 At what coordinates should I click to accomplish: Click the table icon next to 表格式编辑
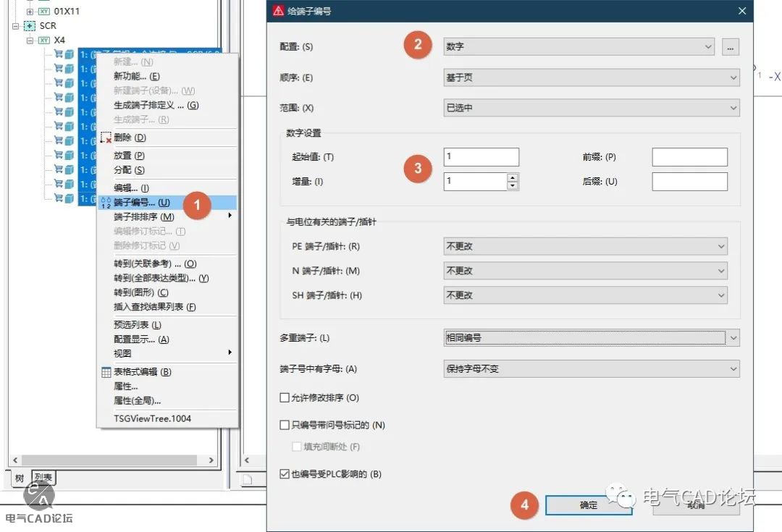[106, 372]
